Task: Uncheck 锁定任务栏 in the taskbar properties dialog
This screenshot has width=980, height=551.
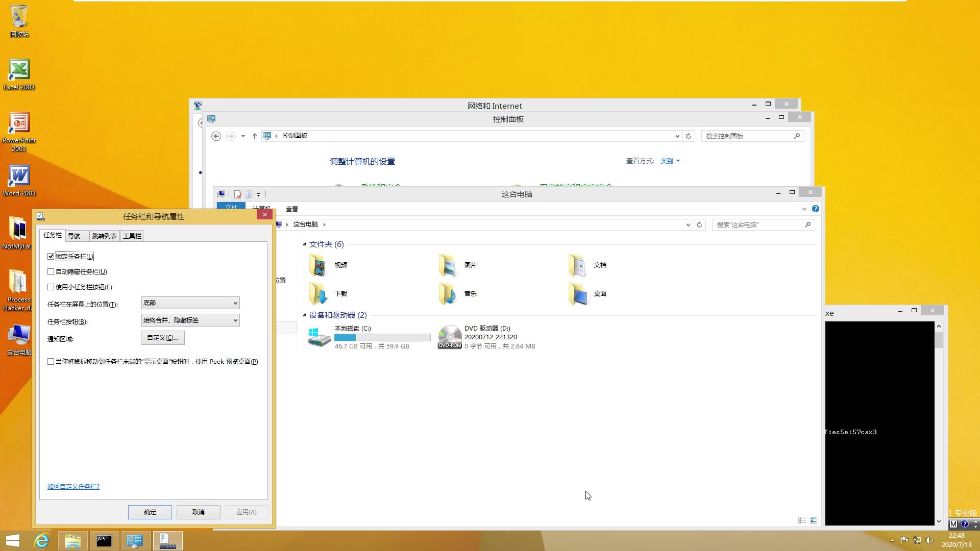Action: click(51, 256)
